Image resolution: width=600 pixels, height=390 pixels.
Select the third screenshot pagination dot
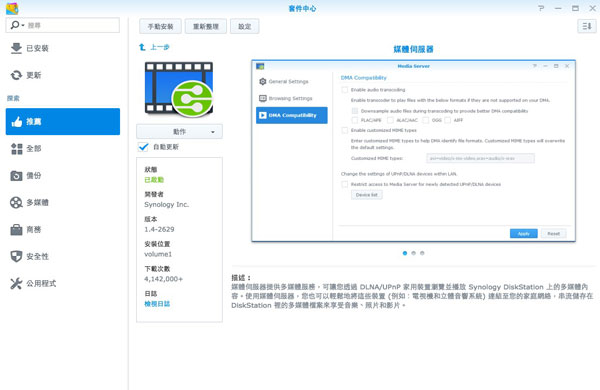[x=422, y=253]
